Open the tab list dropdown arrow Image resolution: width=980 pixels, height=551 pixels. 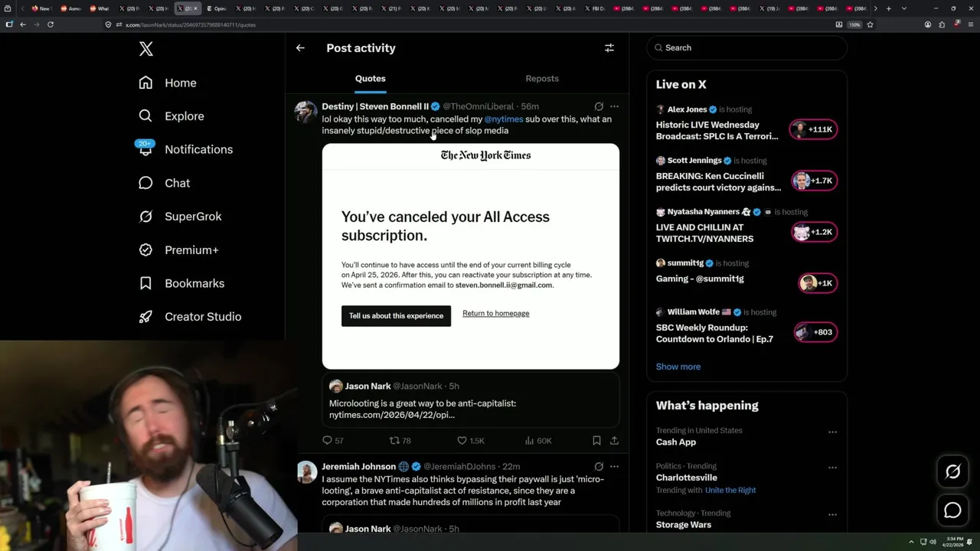[904, 8]
